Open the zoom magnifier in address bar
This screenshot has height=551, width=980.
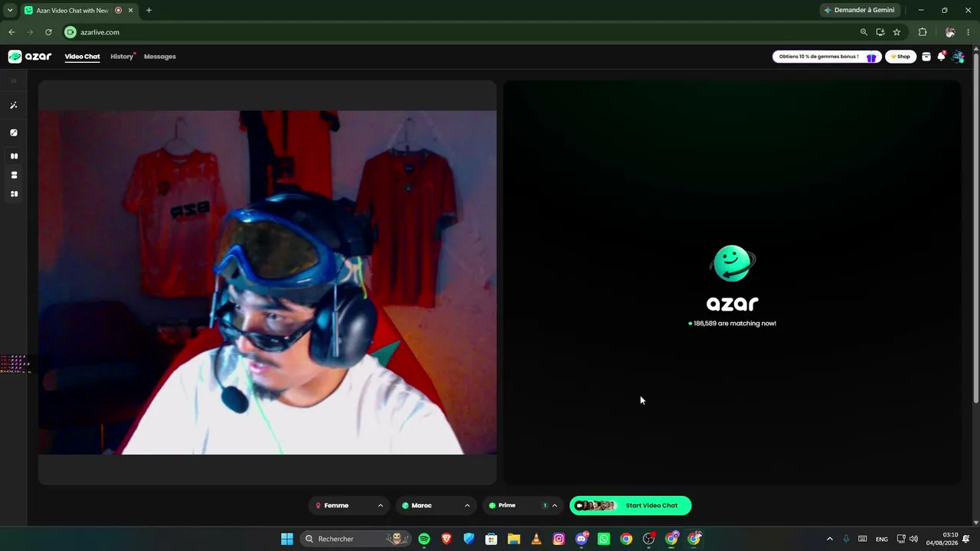pyautogui.click(x=864, y=32)
